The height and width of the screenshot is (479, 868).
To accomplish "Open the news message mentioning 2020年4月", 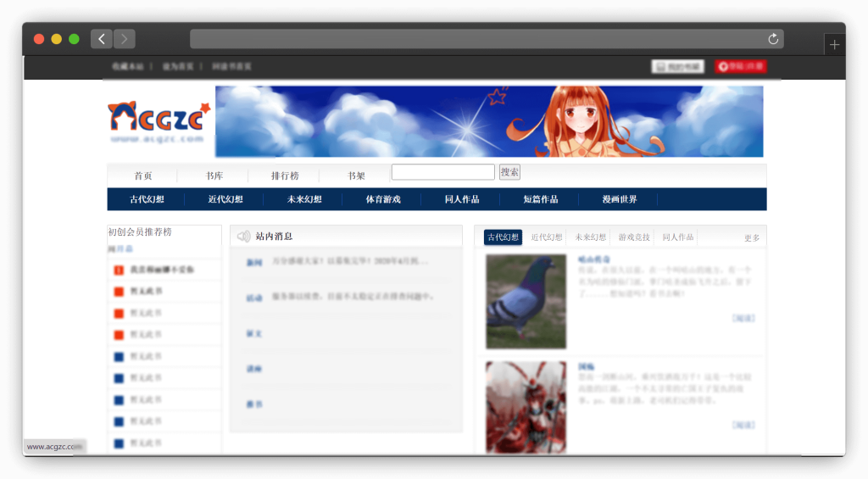I will pos(350,261).
